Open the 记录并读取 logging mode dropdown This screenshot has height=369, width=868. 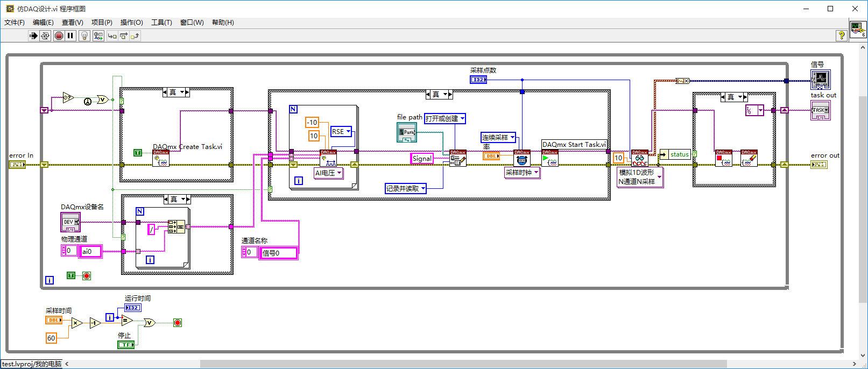click(406, 189)
